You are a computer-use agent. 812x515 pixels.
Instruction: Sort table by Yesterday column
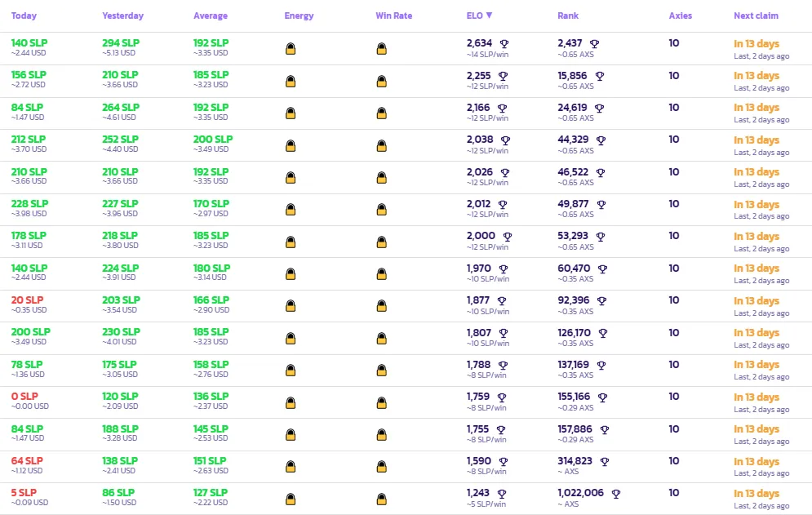tap(122, 16)
